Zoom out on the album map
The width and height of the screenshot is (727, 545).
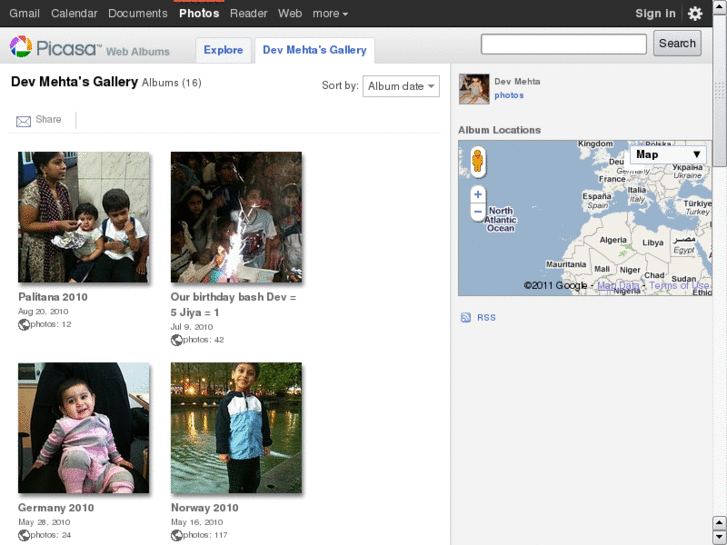tap(478, 212)
